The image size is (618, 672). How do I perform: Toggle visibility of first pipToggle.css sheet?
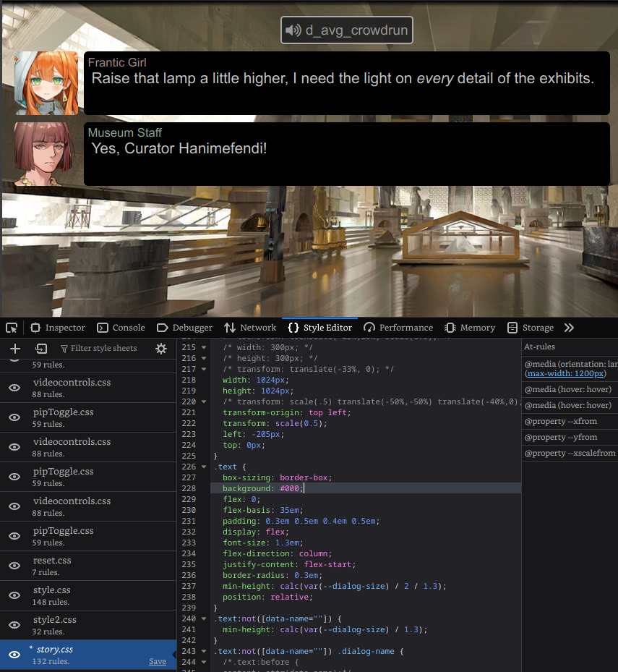(x=14, y=417)
